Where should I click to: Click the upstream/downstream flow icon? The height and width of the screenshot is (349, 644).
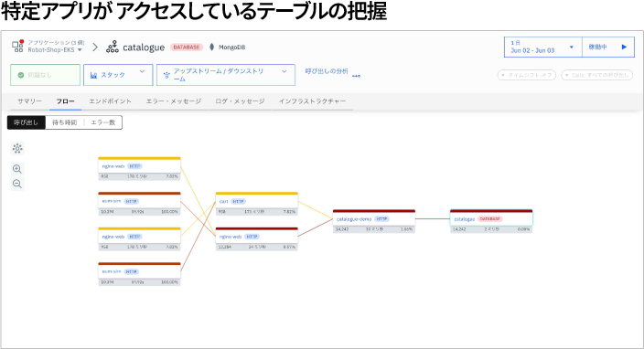(166, 75)
